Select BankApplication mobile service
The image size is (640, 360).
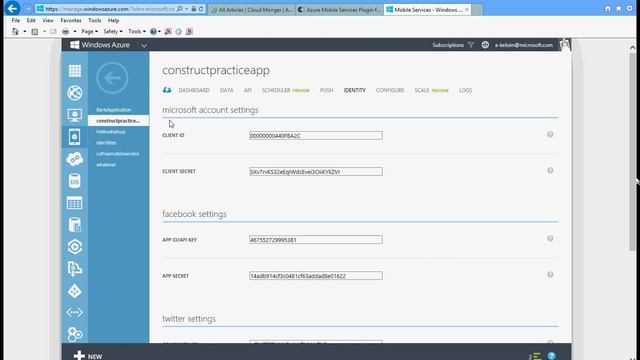pyautogui.click(x=113, y=110)
